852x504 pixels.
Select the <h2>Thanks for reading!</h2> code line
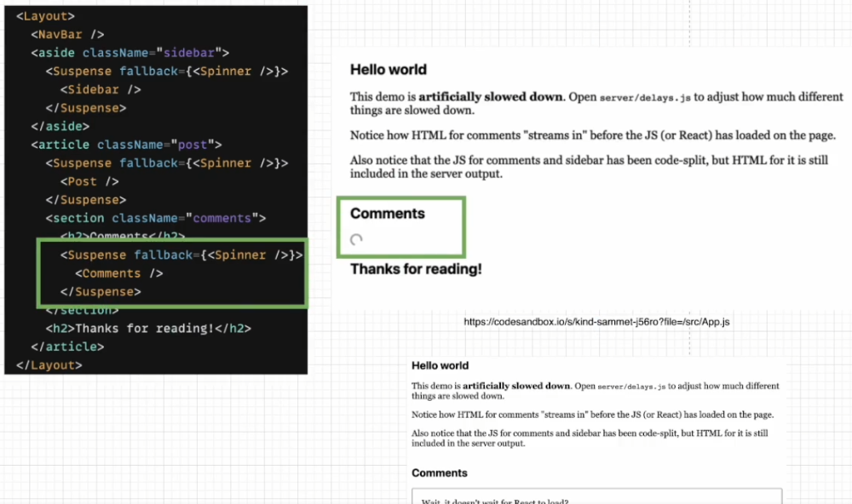point(148,329)
